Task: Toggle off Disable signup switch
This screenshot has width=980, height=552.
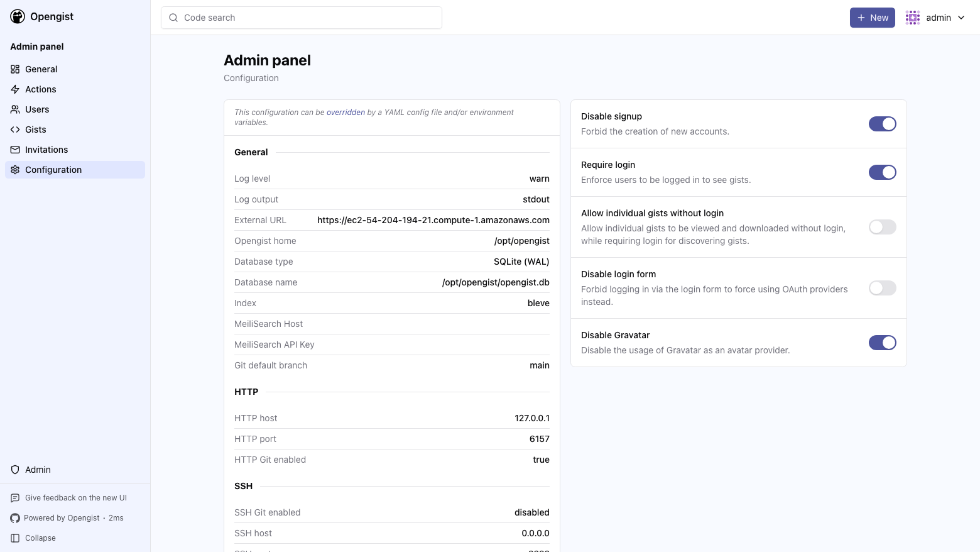Action: tap(883, 124)
